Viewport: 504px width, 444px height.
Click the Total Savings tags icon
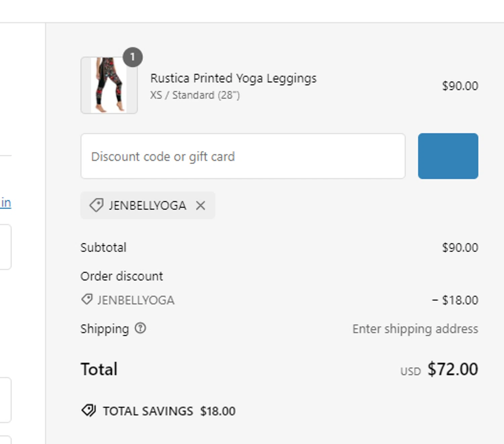[89, 410]
